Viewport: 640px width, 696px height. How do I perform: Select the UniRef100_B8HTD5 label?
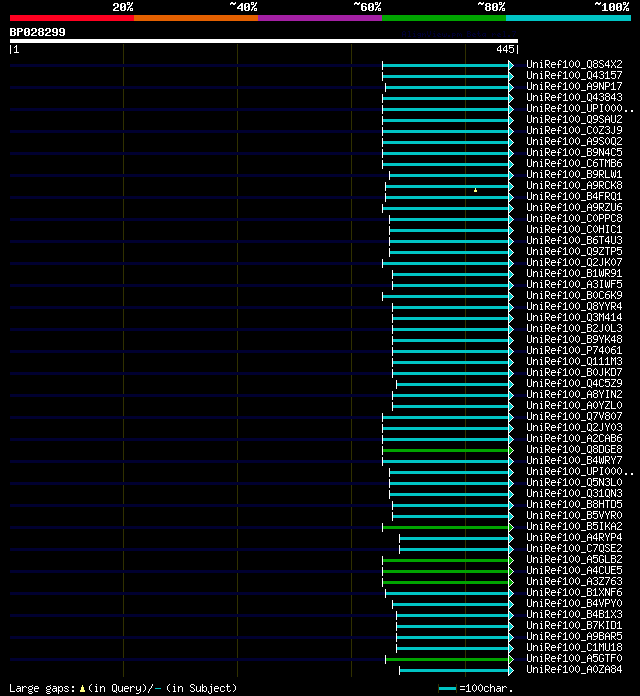[x=574, y=504]
